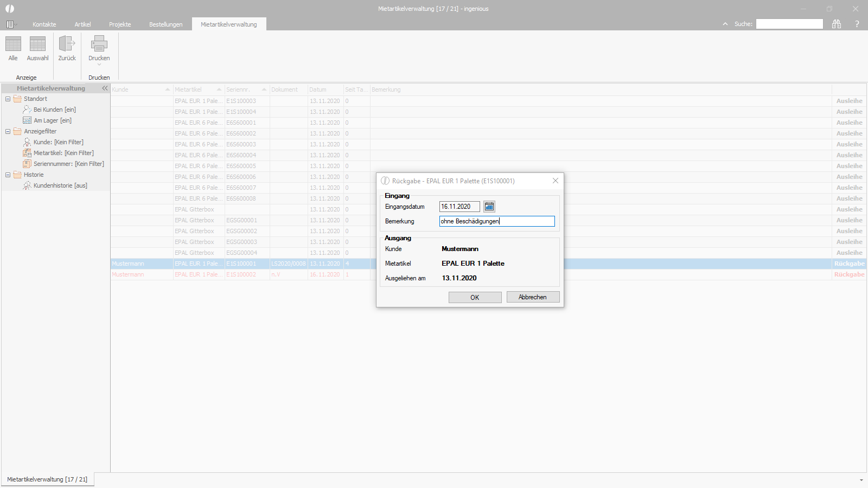Collapse the Historie tree node
Screen dimensions: 868x488
[8, 175]
